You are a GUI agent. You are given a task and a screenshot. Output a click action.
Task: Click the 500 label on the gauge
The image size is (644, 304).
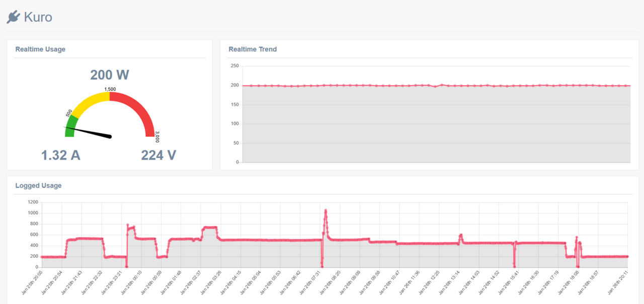point(69,112)
